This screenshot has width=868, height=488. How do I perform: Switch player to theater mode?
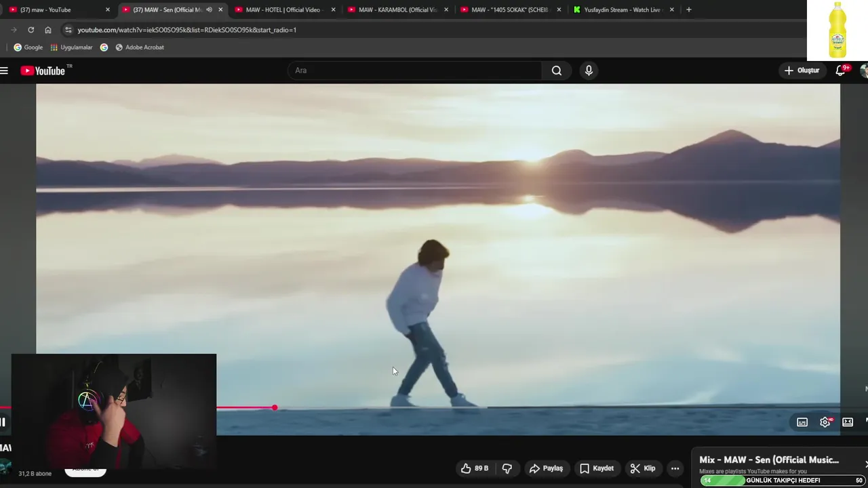(x=848, y=422)
